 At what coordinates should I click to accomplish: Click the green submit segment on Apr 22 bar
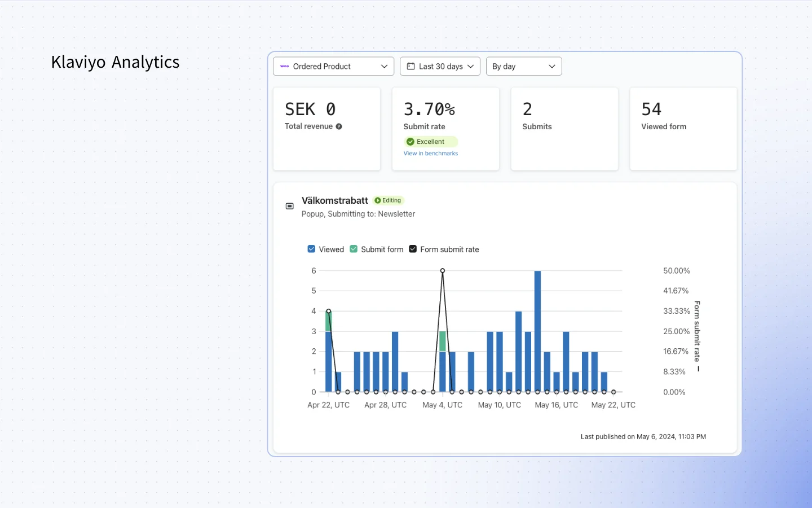click(329, 321)
